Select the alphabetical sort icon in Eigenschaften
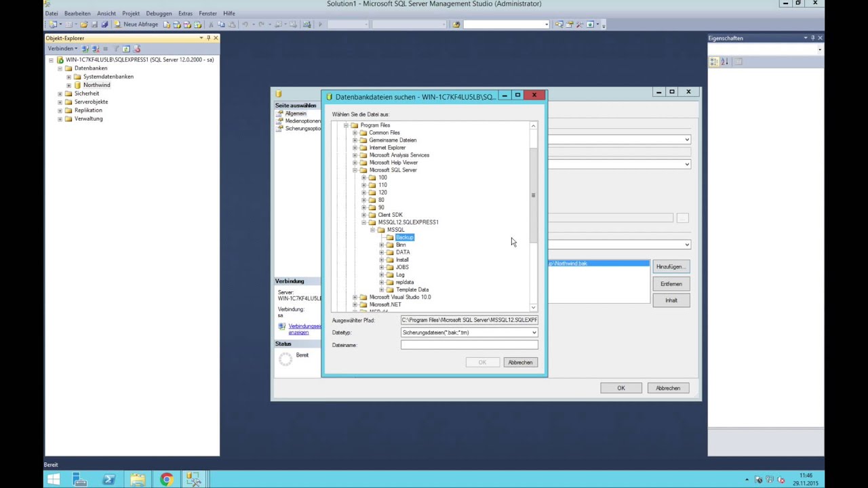Viewport: 868px width, 488px height. 724,62
